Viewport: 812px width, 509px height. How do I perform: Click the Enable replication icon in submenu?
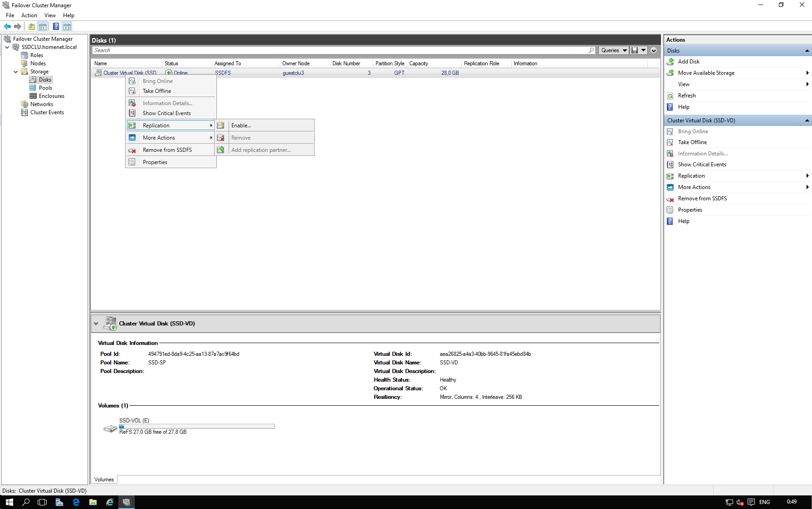click(x=220, y=126)
